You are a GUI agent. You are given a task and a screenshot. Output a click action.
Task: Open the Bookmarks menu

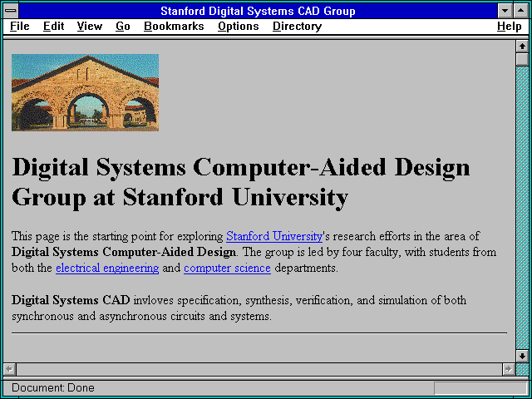(x=174, y=27)
